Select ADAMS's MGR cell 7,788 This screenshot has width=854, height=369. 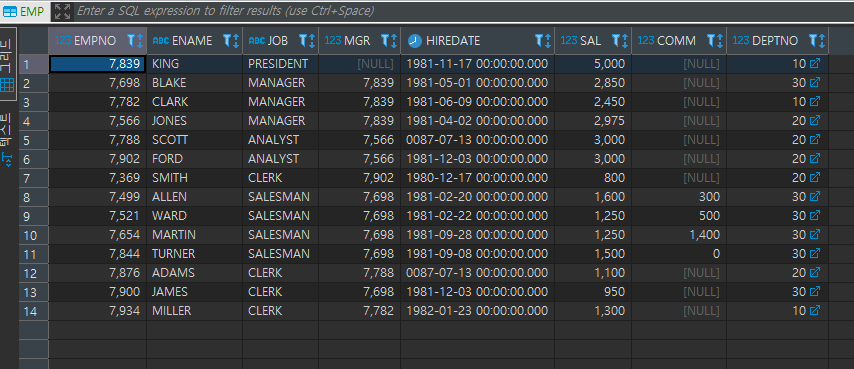click(359, 273)
